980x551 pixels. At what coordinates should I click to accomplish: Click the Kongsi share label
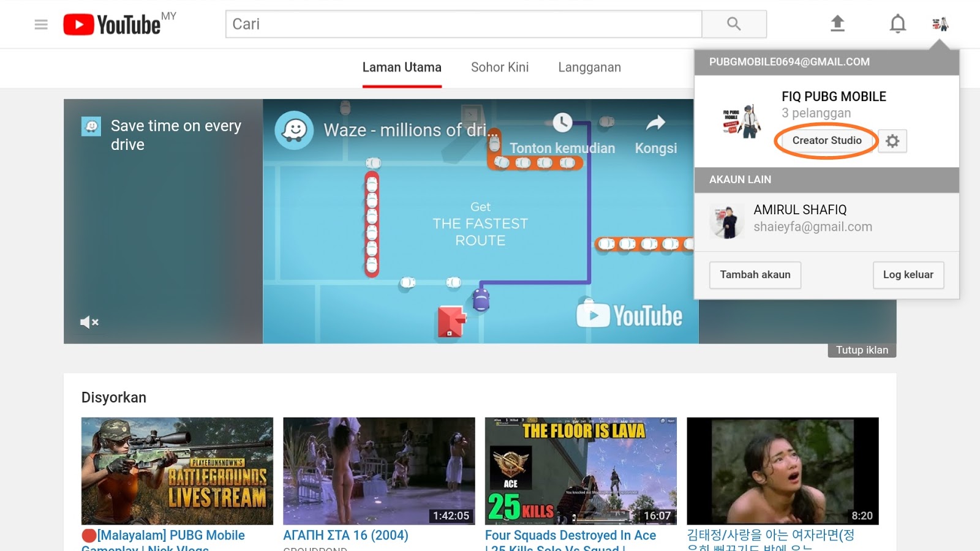[x=656, y=148]
